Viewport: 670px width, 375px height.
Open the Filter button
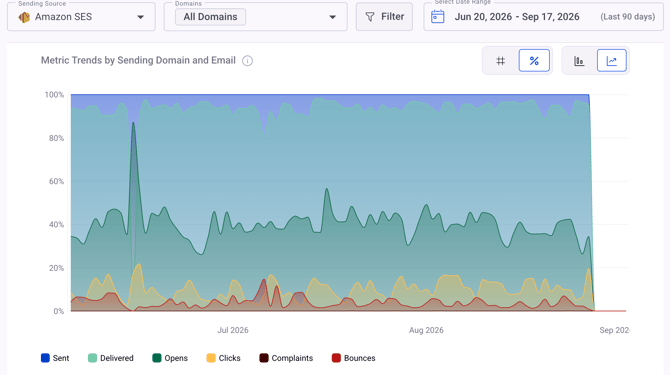pos(384,17)
